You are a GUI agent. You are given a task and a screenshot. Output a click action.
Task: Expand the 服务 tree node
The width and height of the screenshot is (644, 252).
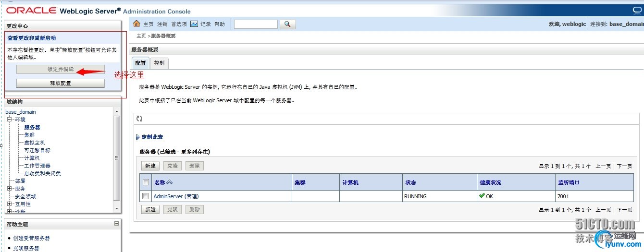pos(9,189)
